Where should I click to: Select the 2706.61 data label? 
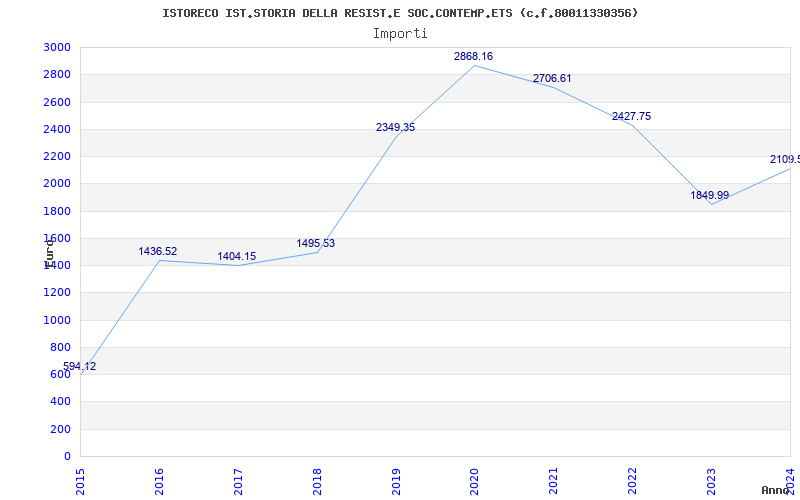pos(552,79)
